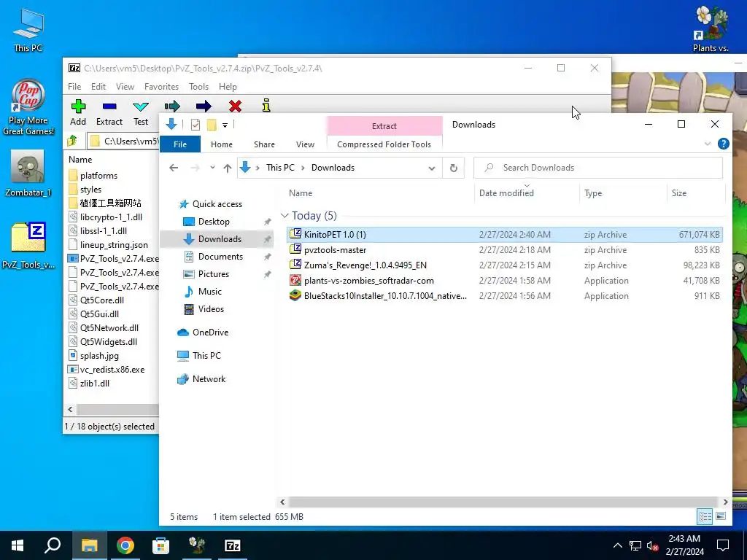This screenshot has width=747, height=560.
Task: Open This PC desktop icon
Action: 28,30
